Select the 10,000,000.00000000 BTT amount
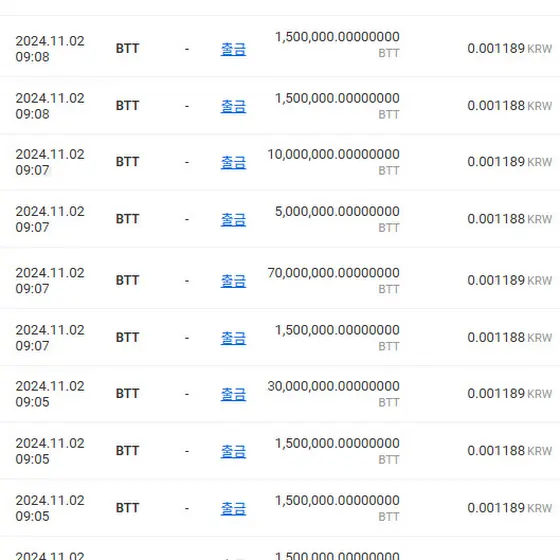Screen dimensions: 560x560 coord(333,162)
